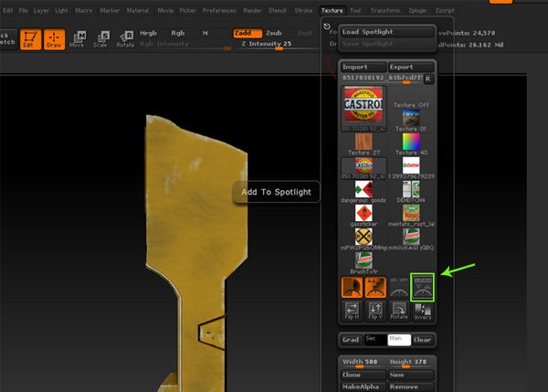Click the MakeAlpha button
Viewport: 548px width, 392px height.
[x=364, y=387]
